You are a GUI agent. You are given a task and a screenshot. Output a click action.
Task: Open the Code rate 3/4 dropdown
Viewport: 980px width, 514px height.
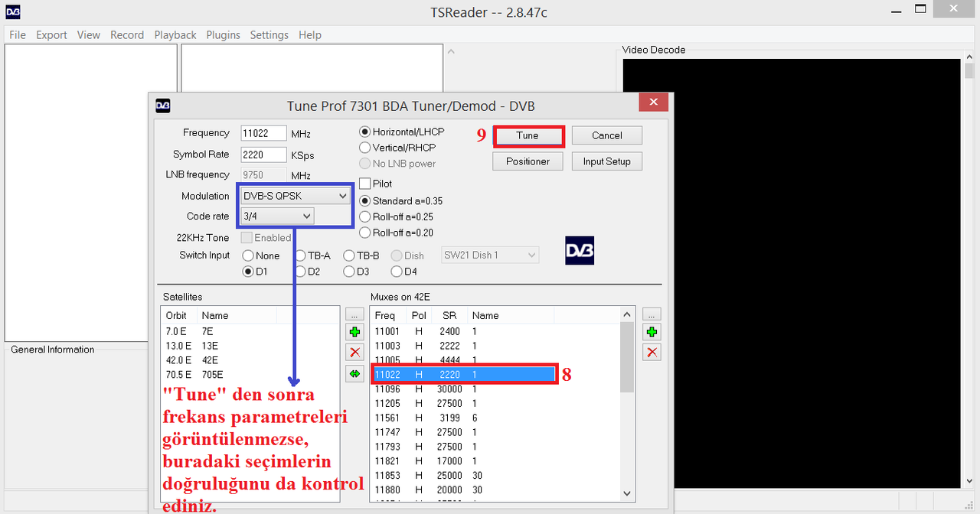click(278, 216)
